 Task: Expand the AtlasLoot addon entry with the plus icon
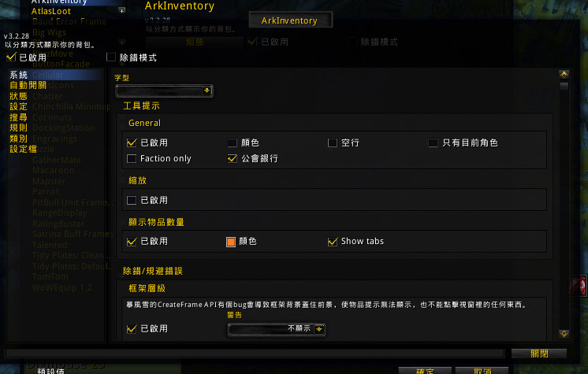122,10
